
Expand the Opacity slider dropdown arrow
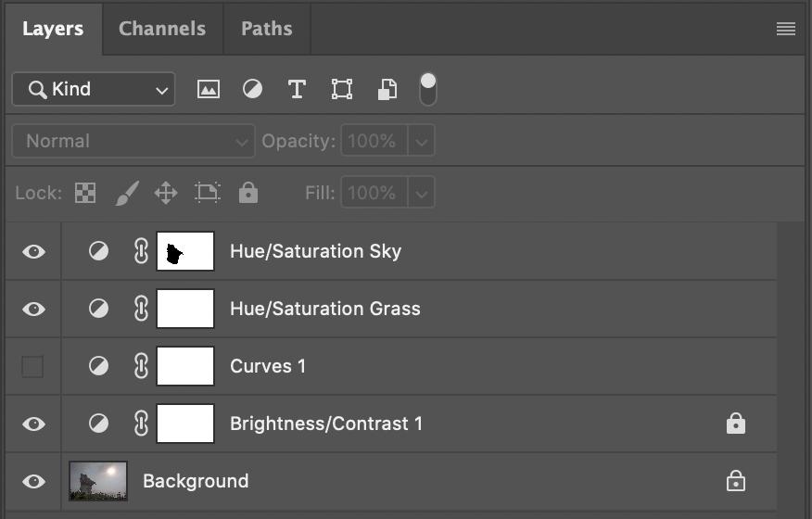[x=422, y=141]
